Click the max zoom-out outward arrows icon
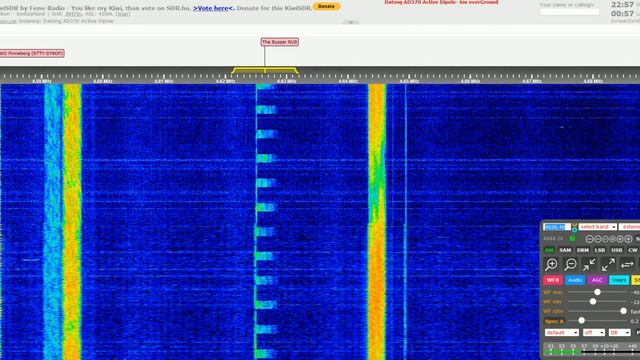The height and width of the screenshot is (360, 640). click(x=608, y=264)
